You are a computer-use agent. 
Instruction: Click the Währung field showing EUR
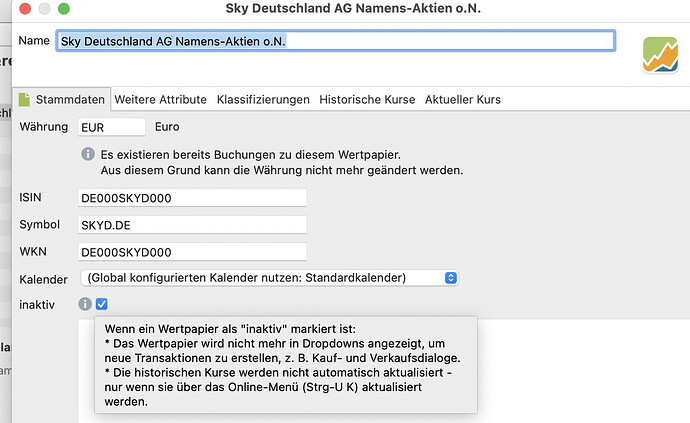point(112,127)
